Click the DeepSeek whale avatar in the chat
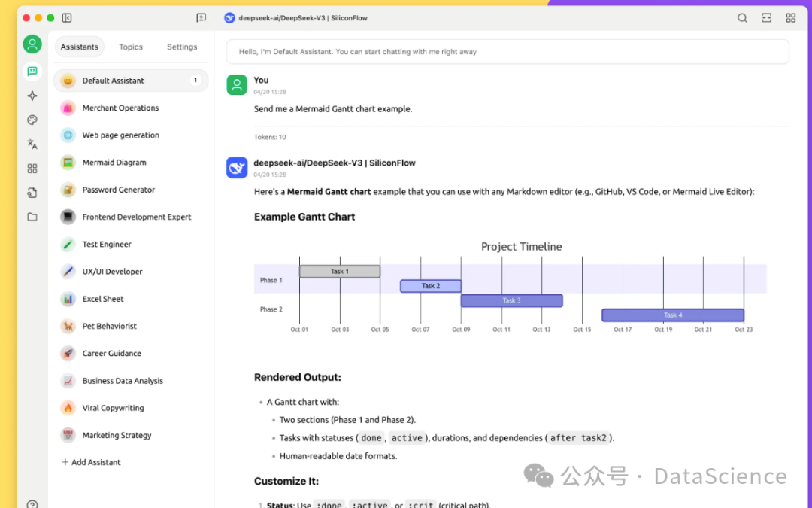The image size is (812, 508). pos(237,167)
